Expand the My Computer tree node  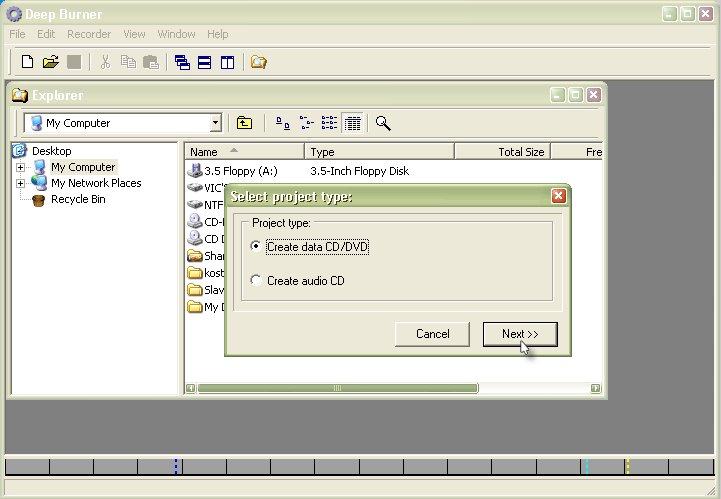coord(20,167)
